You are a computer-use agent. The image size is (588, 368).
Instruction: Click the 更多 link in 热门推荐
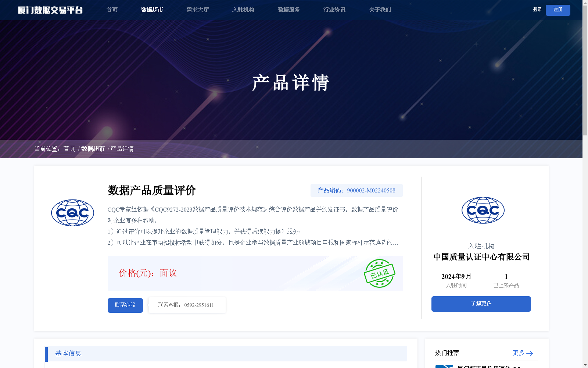(x=519, y=353)
